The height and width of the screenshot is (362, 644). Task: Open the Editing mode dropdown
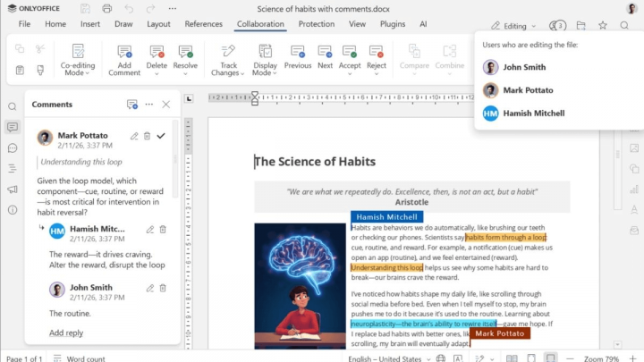pos(513,26)
